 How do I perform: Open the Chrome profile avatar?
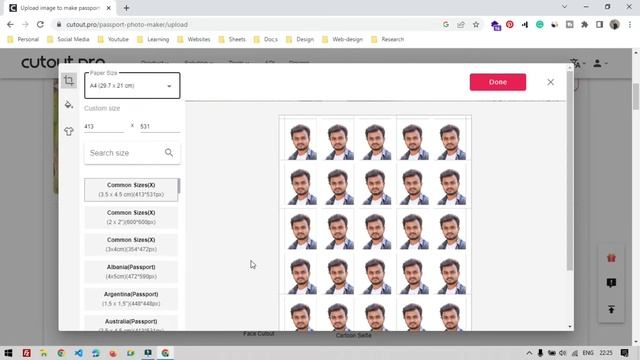click(x=614, y=24)
